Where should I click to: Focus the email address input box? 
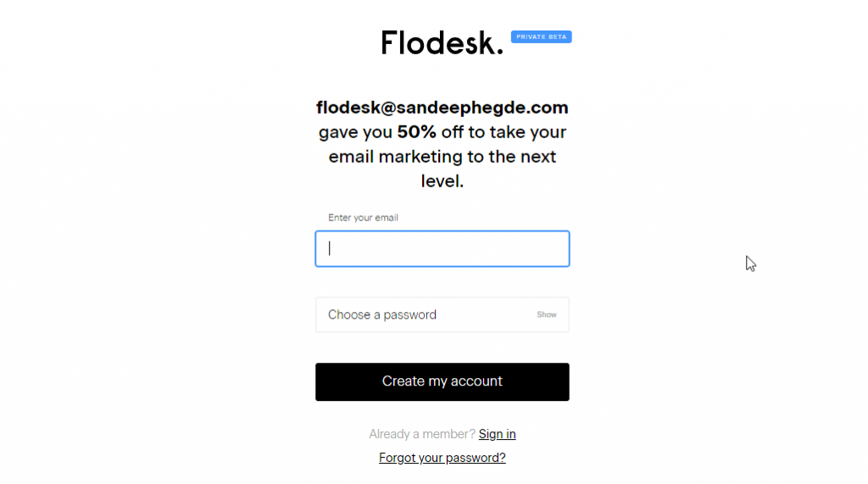442,249
